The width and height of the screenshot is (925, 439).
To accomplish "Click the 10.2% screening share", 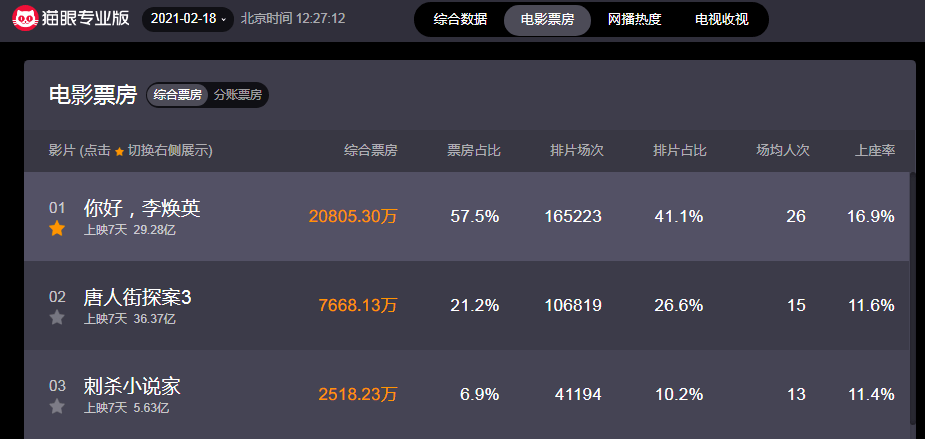I will tap(679, 394).
